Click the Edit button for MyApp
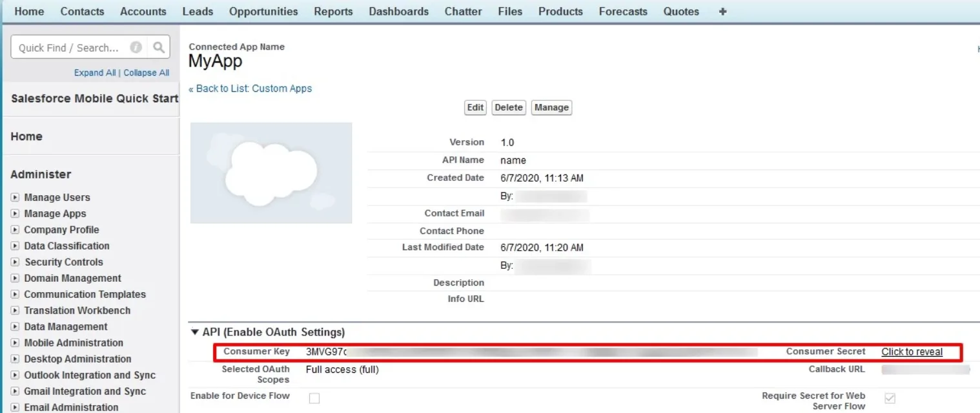The image size is (980, 413). coord(475,107)
